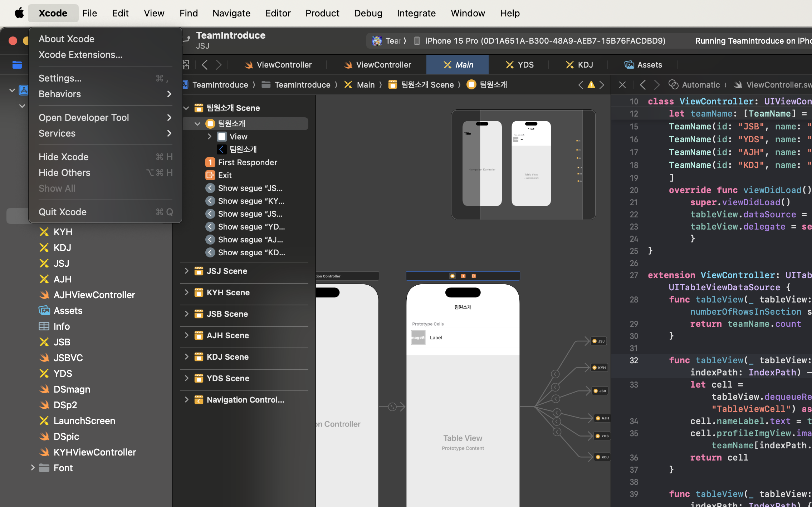Expand the KDJ Scene
Screen dimensions: 812x507
(186, 356)
